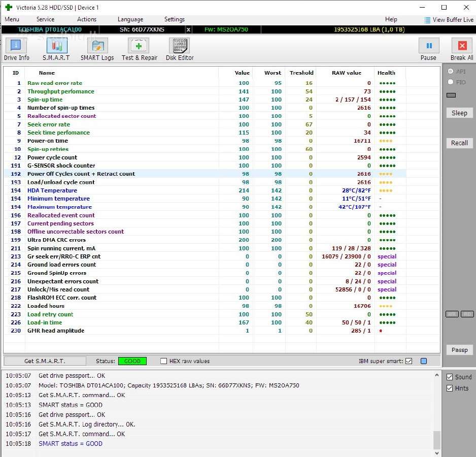The width and height of the screenshot is (476, 457).
Task: Select the PIO radio button
Action: click(451, 82)
